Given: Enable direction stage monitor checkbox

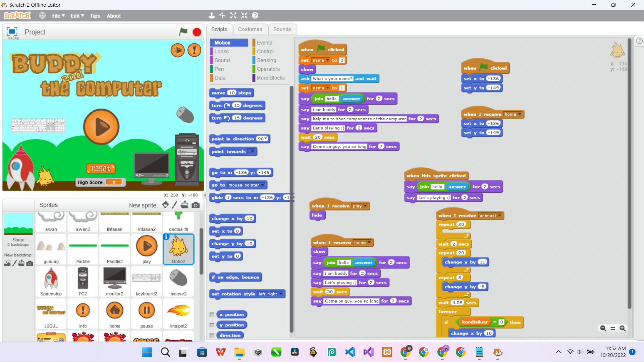Looking at the screenshot, I should tap(212, 336).
